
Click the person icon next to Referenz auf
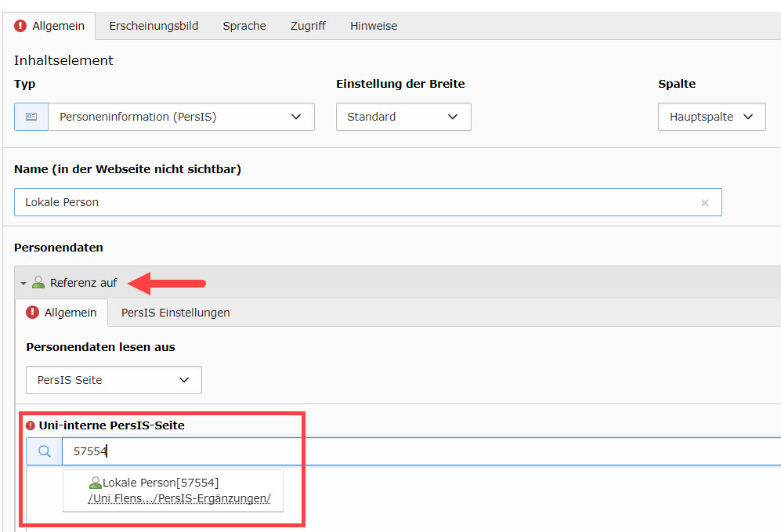[38, 283]
